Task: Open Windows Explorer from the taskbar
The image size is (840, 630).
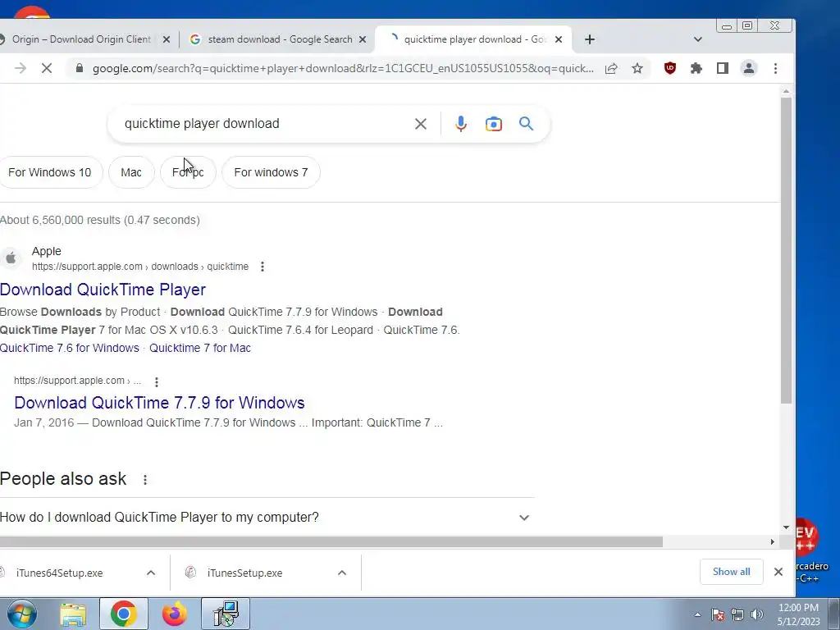Action: tap(73, 614)
